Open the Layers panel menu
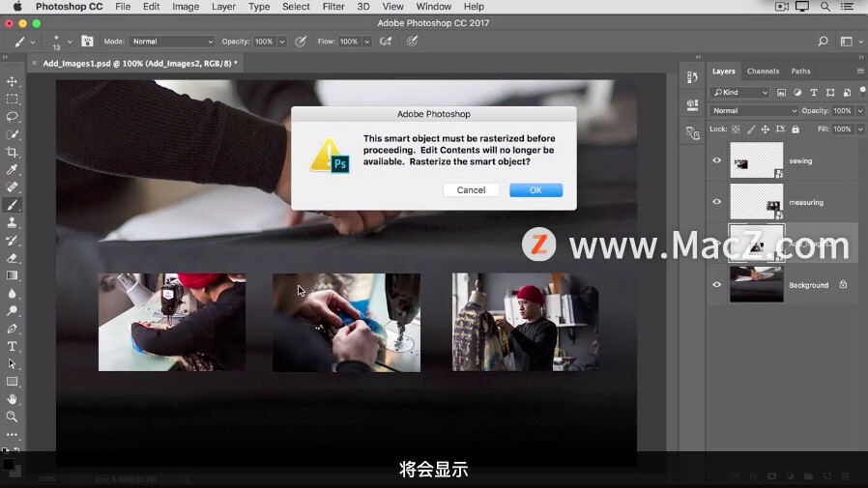The width and height of the screenshot is (868, 488). click(860, 71)
